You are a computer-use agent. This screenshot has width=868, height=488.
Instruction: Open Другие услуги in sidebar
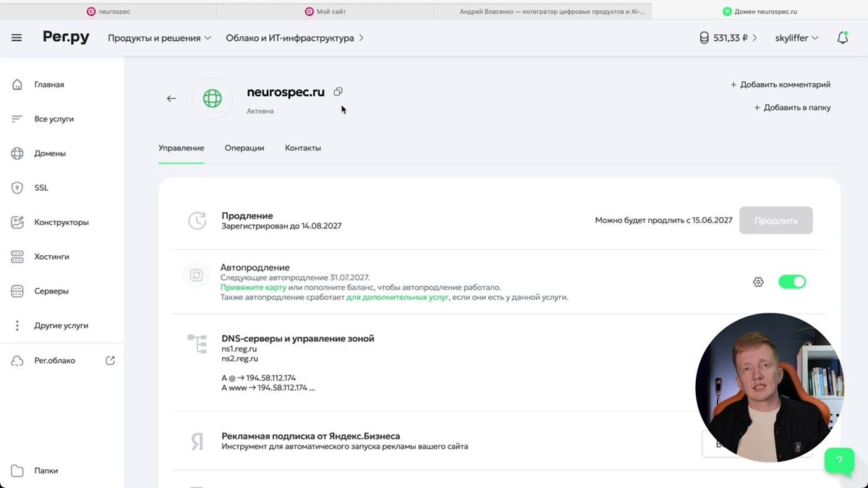click(61, 325)
